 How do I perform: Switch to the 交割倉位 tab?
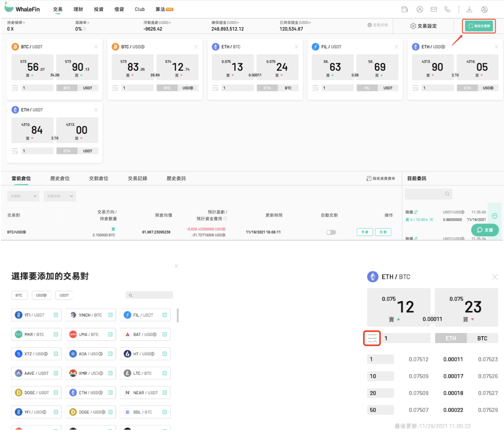pyautogui.click(x=99, y=179)
